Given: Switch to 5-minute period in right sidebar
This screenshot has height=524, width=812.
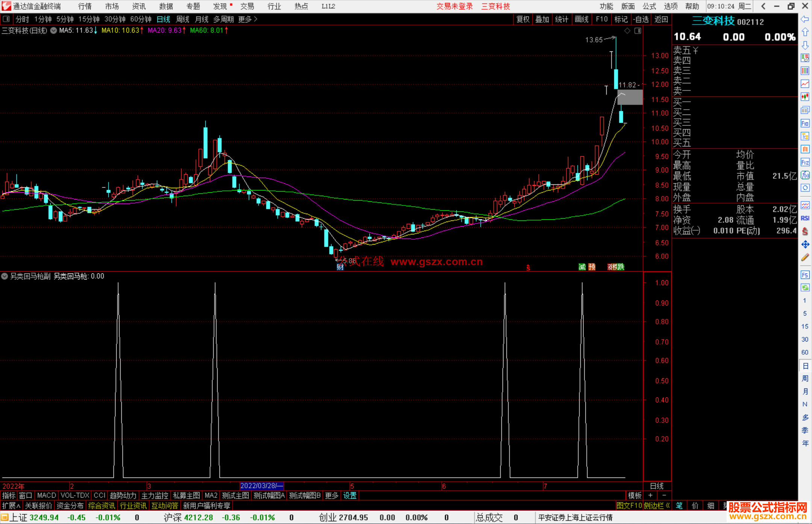Looking at the screenshot, I should (x=804, y=313).
